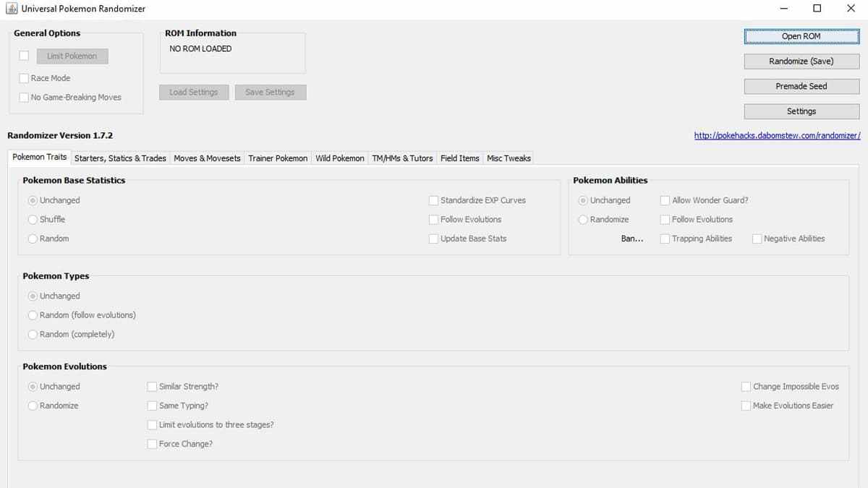Click Randomize (Save) button
Viewport: 868px width, 488px height.
pyautogui.click(x=801, y=61)
